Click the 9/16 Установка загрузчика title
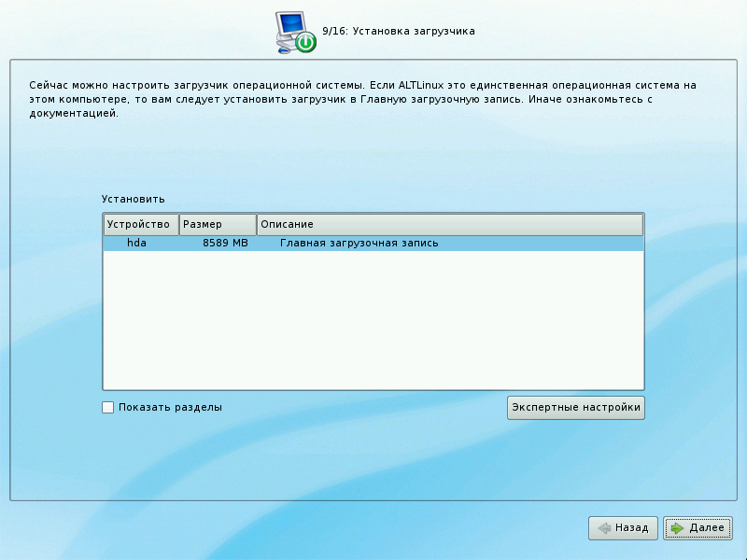The height and width of the screenshot is (560, 747). coord(399,31)
